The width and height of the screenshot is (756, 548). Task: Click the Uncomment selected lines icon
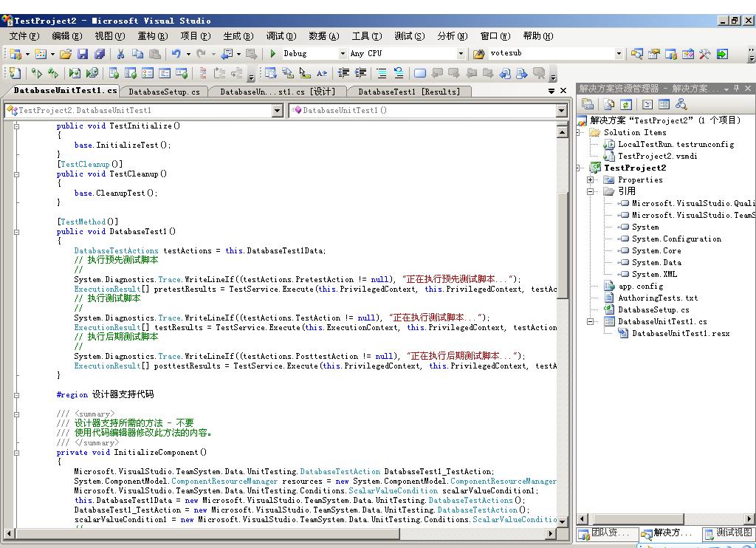pos(399,73)
